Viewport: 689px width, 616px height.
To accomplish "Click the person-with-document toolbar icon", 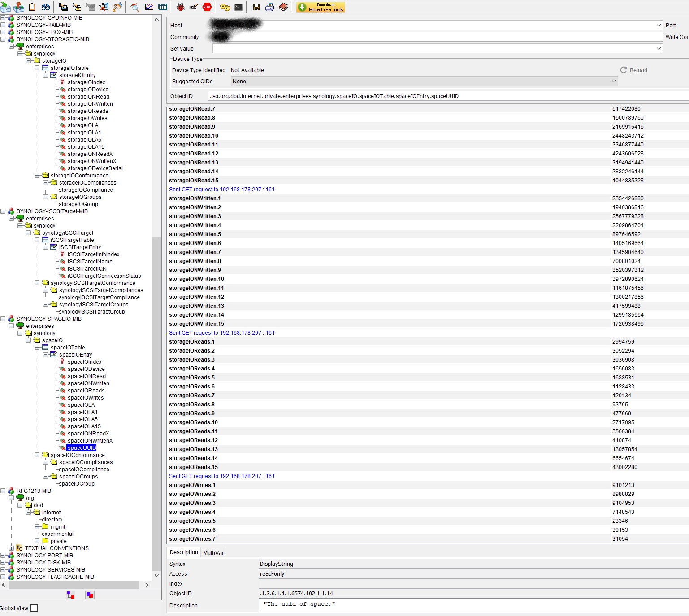I will click(104, 7).
